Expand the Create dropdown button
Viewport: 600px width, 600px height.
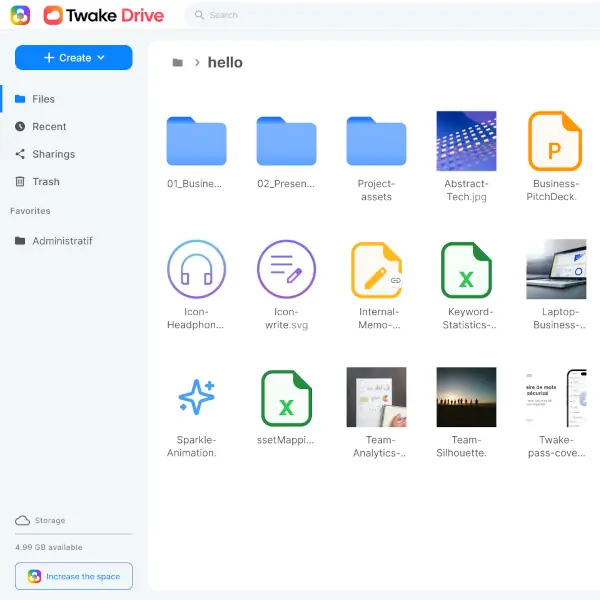click(x=74, y=58)
